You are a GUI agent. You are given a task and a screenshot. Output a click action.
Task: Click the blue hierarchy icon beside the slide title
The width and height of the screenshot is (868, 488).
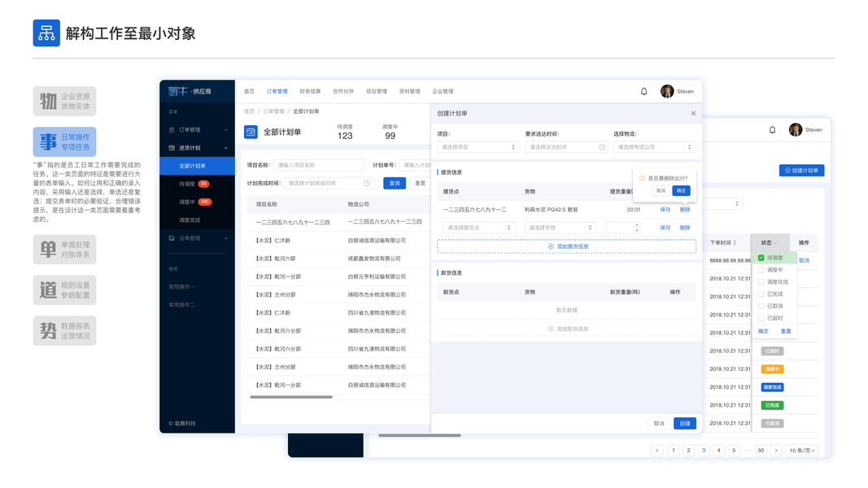coord(46,33)
